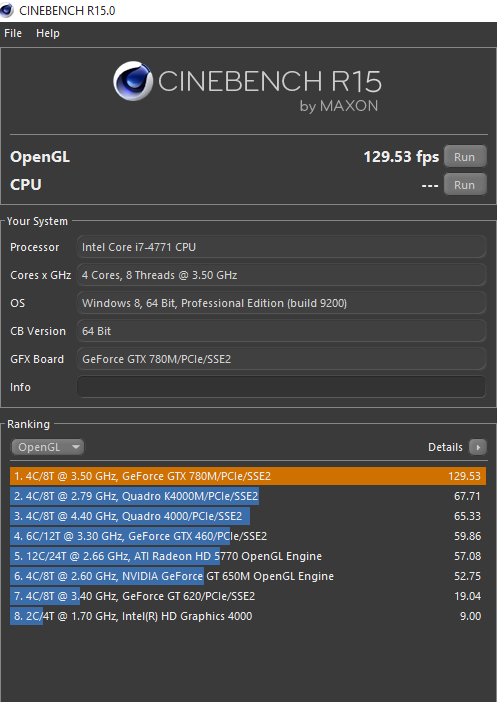Click the empty Info input field
This screenshot has height=702, width=497.
(x=281, y=387)
